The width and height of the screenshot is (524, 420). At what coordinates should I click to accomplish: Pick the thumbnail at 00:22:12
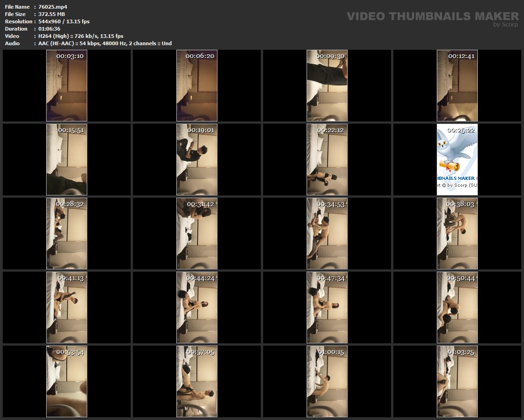327,159
